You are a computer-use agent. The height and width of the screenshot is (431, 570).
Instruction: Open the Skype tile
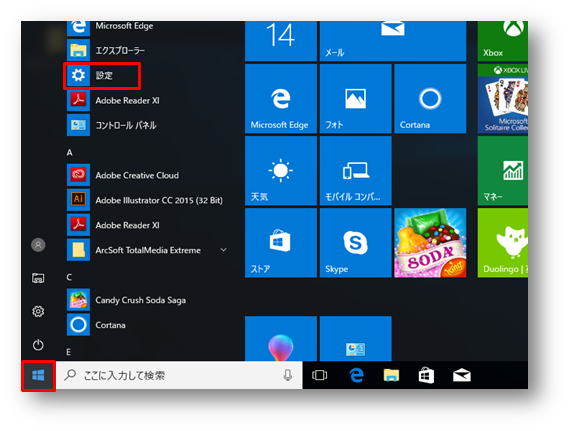click(356, 243)
